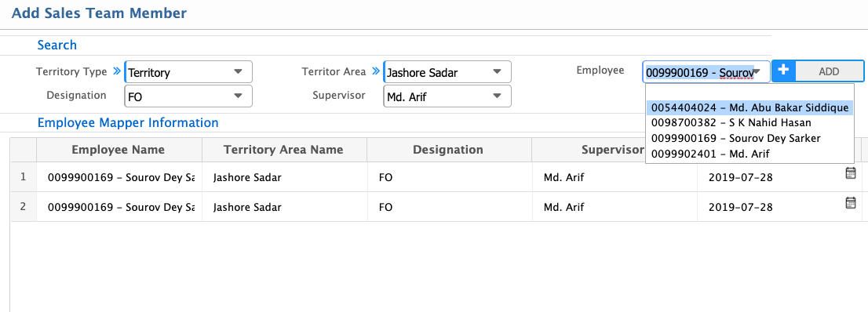Sort by Designation column header
The image size is (868, 312).
(x=448, y=150)
